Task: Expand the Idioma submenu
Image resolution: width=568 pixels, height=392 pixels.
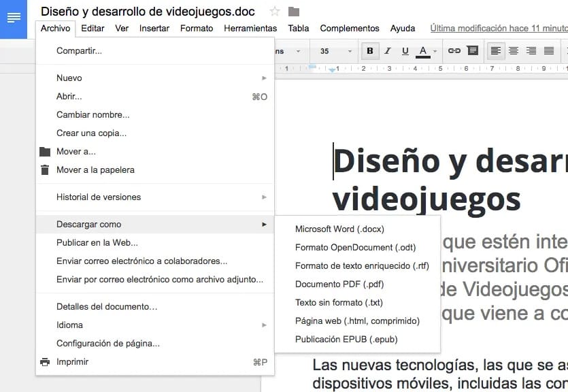Action: point(155,325)
